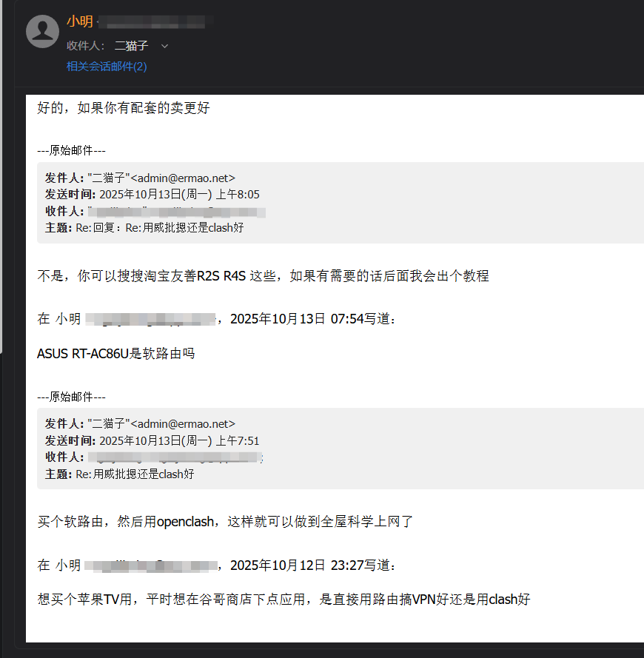Expand the recipient details chevron

[x=164, y=46]
